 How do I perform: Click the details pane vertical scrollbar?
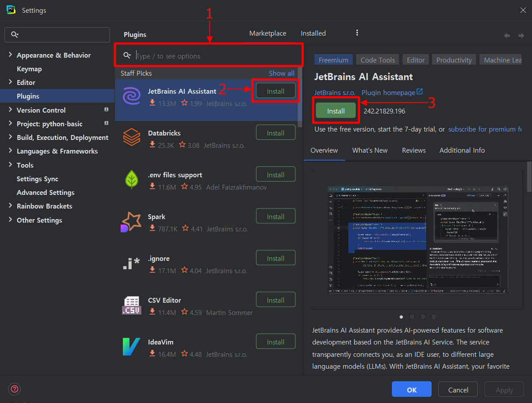point(529,176)
